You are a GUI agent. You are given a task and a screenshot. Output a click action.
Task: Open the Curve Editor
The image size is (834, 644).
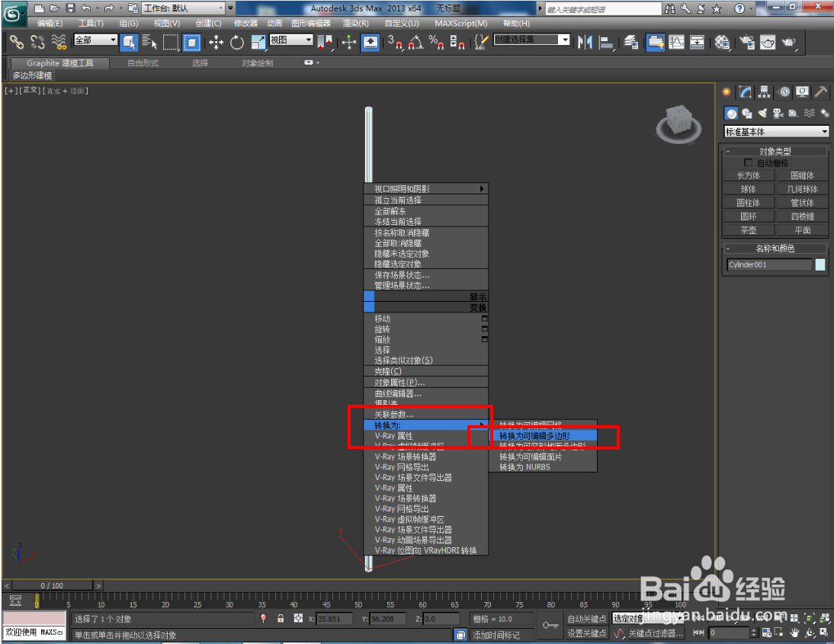[x=676, y=43]
